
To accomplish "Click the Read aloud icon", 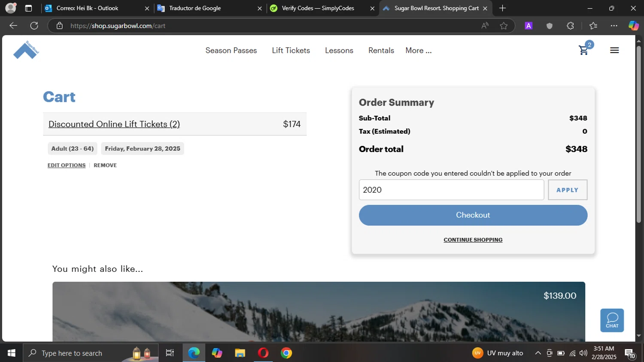I will [485, 26].
